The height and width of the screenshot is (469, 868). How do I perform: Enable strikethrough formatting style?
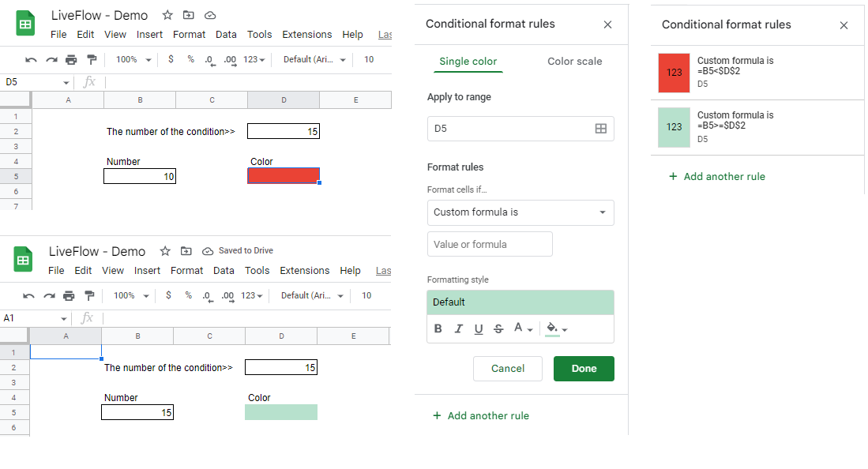(498, 328)
